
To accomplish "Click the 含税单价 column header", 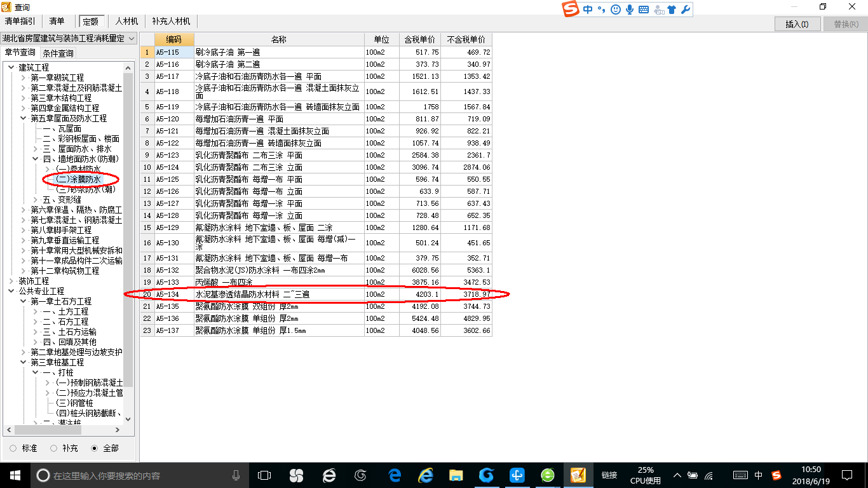I will pyautogui.click(x=420, y=39).
